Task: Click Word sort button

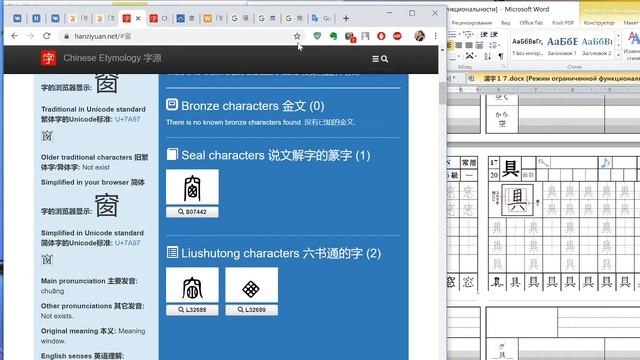Action: 487,56
